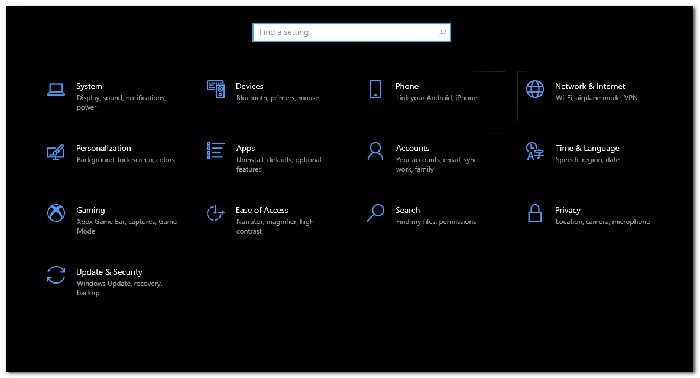The image size is (700, 378).
Task: Select the Gaming heading
Action: [91, 210]
